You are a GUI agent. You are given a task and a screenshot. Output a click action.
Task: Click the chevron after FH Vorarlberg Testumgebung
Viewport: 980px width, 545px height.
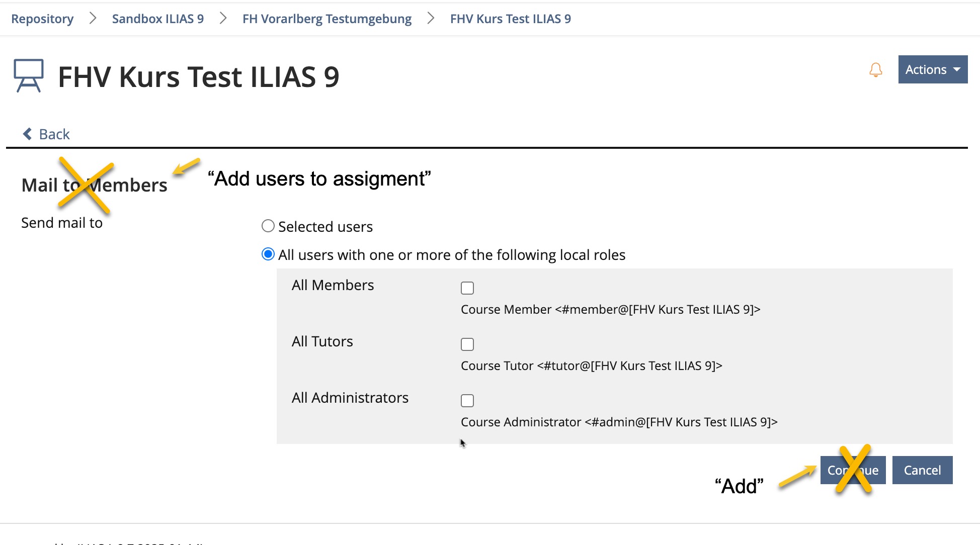coord(431,19)
